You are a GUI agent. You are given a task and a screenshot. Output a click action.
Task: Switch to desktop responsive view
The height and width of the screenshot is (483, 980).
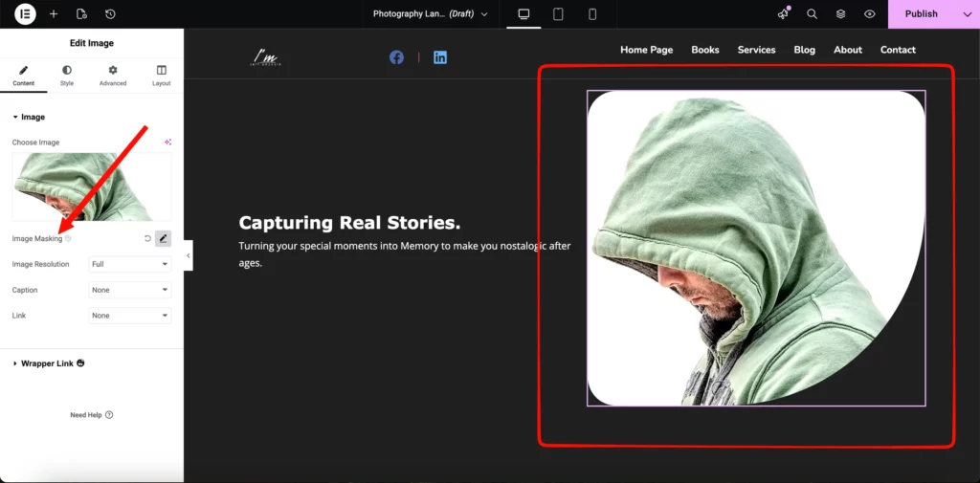pos(523,13)
